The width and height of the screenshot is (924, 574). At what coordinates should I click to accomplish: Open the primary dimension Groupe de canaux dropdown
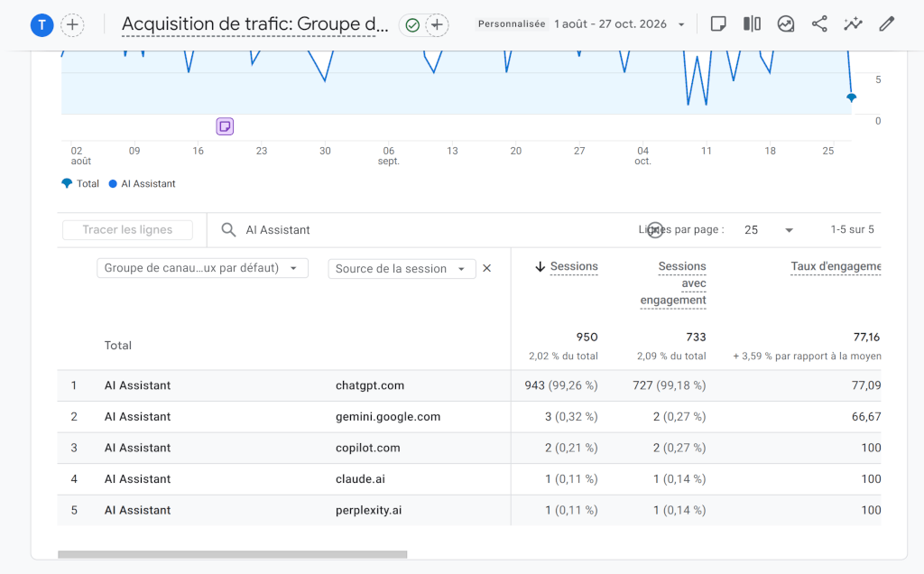point(202,268)
